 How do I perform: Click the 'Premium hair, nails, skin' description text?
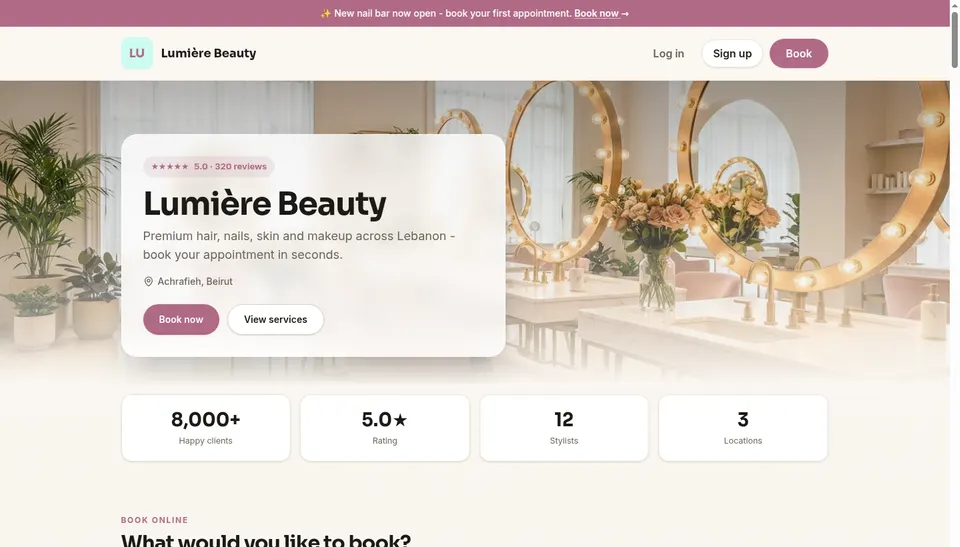click(x=299, y=245)
